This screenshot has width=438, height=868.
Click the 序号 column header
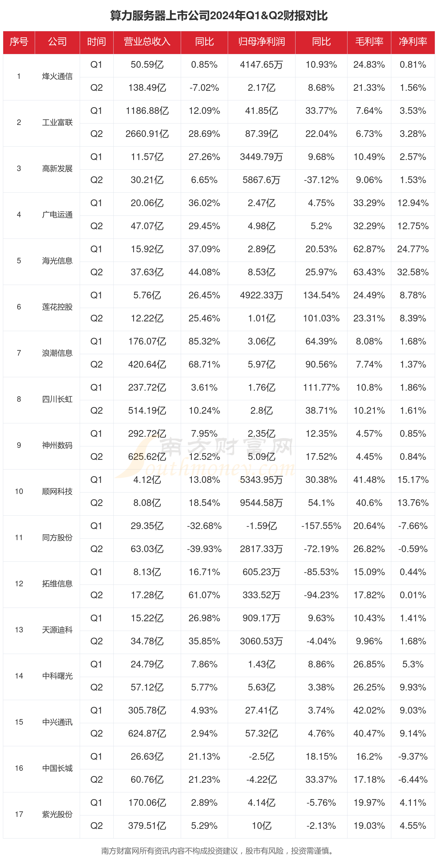pos(19,42)
